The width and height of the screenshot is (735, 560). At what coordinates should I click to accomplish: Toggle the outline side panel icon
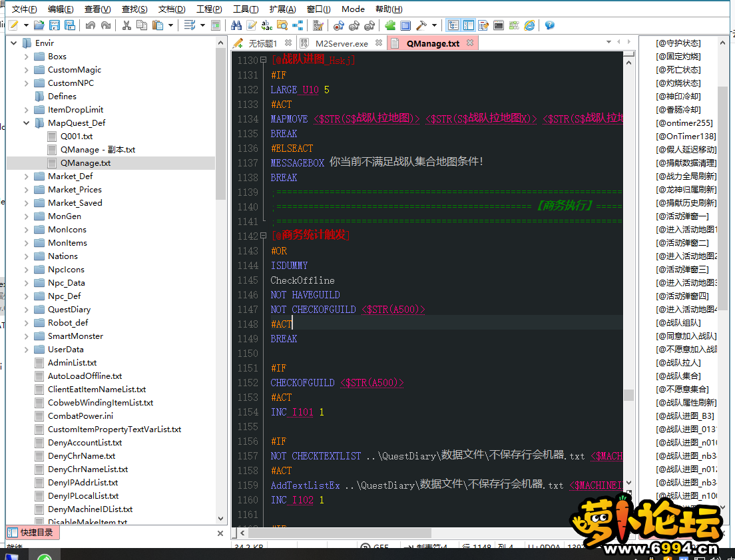pyautogui.click(x=468, y=25)
